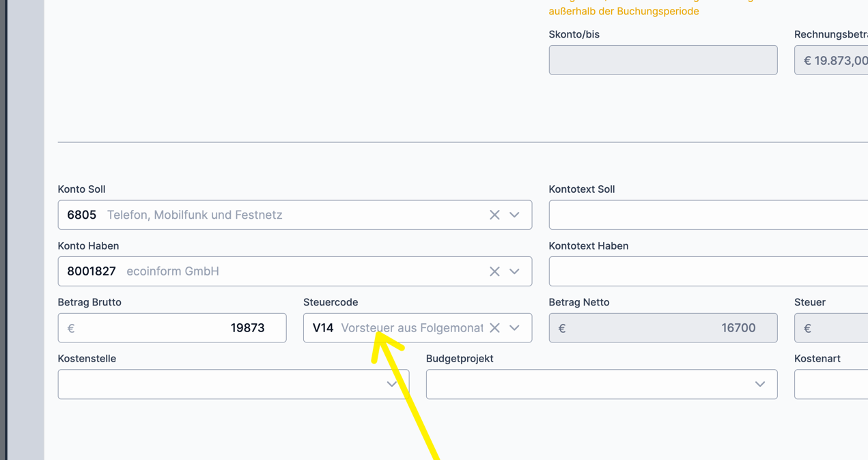Focus the Kontotext Haben input
The height and width of the screenshot is (460, 868).
tap(708, 271)
